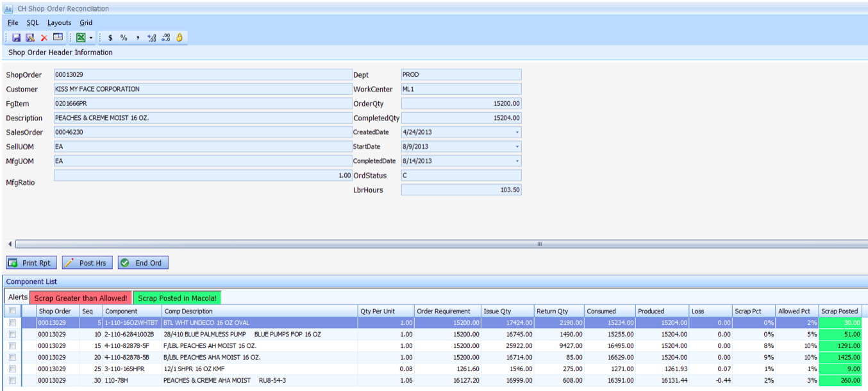Viewport: 868px width, 391px height.
Task: Apply percent format with % icon
Action: pos(124,38)
